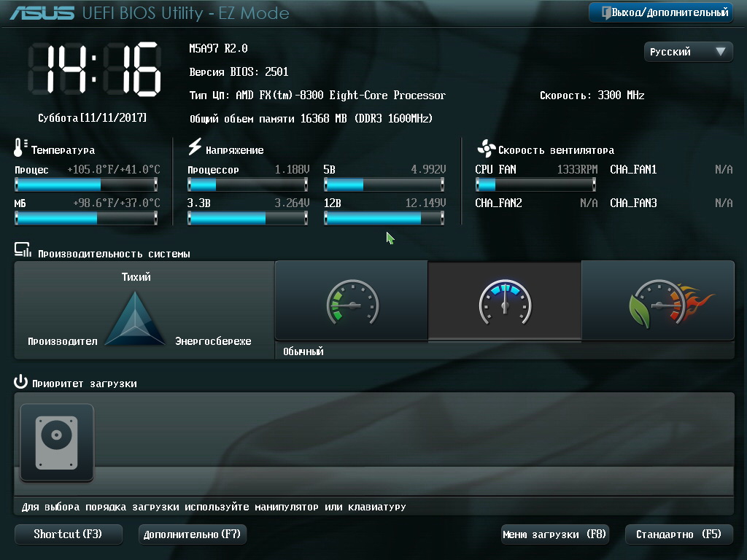The width and height of the screenshot is (747, 560).
Task: Open Дополнительно (F7) advanced mode
Action: point(193,534)
